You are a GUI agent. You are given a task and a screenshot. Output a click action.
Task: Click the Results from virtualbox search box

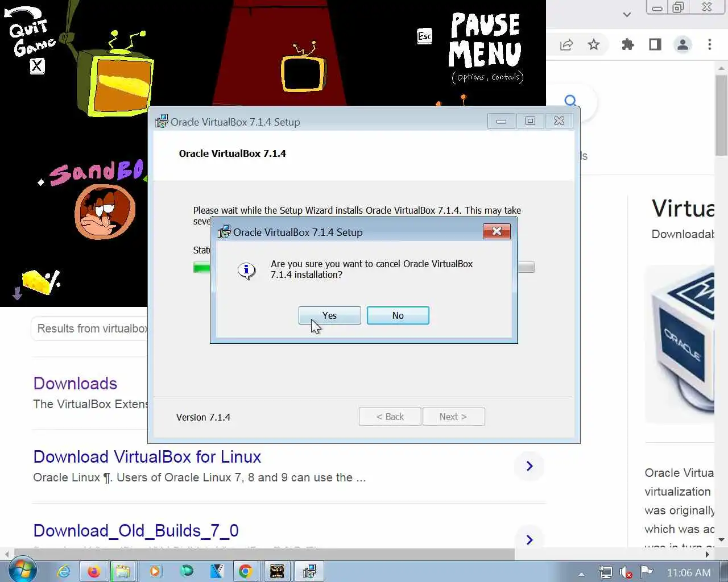click(89, 329)
